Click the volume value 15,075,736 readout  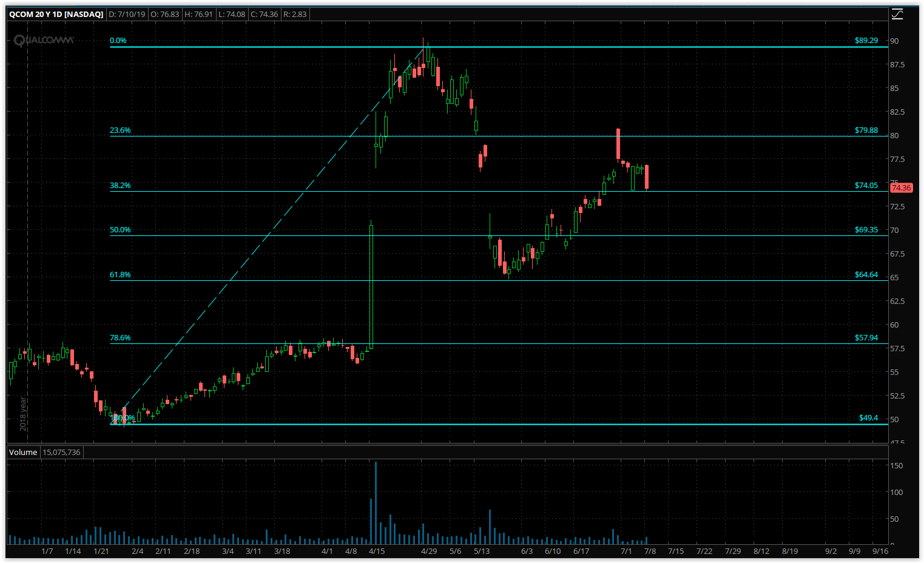pyautogui.click(x=61, y=452)
